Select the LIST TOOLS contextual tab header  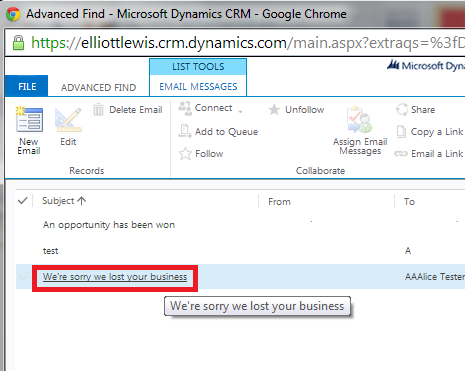198,67
